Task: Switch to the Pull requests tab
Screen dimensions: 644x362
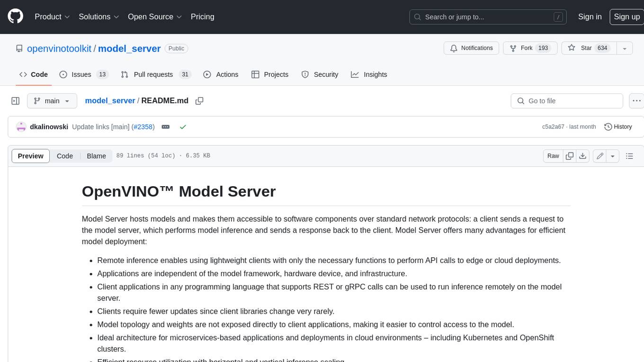Action: click(x=155, y=74)
